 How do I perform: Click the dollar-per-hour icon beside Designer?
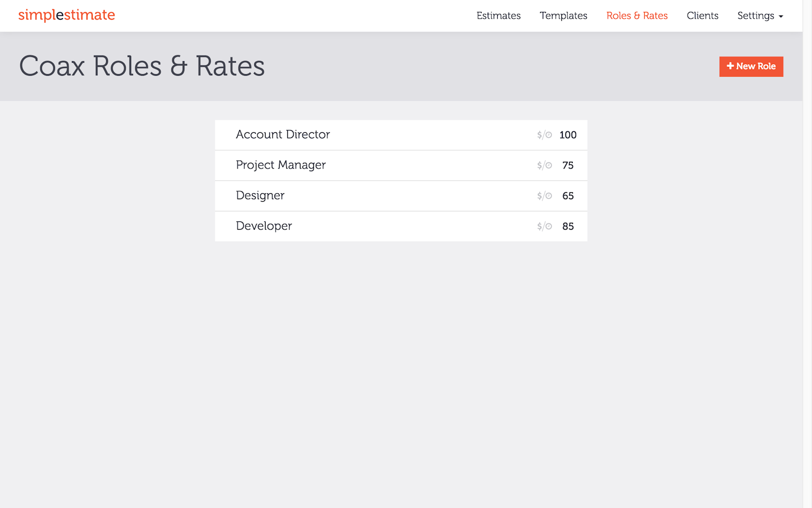544,196
